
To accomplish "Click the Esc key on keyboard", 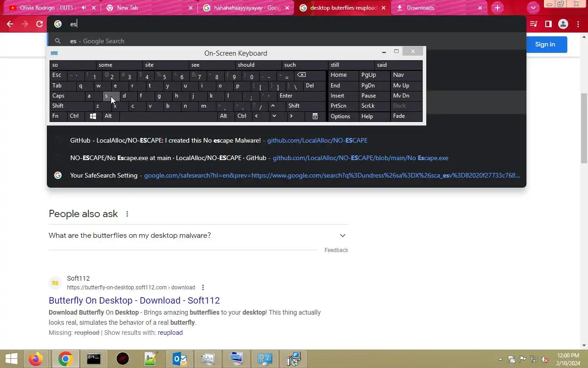I will point(58,75).
